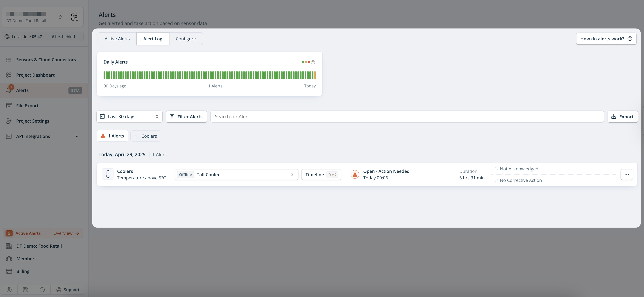The height and width of the screenshot is (297, 644).
Task: Open the three-dots menu on alert row
Action: point(626,175)
